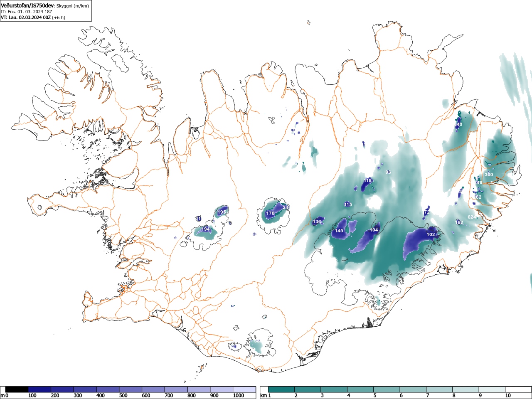Pick the 700–800 m legend swatch
Viewport: 532px width, 399px height.
(176, 389)
